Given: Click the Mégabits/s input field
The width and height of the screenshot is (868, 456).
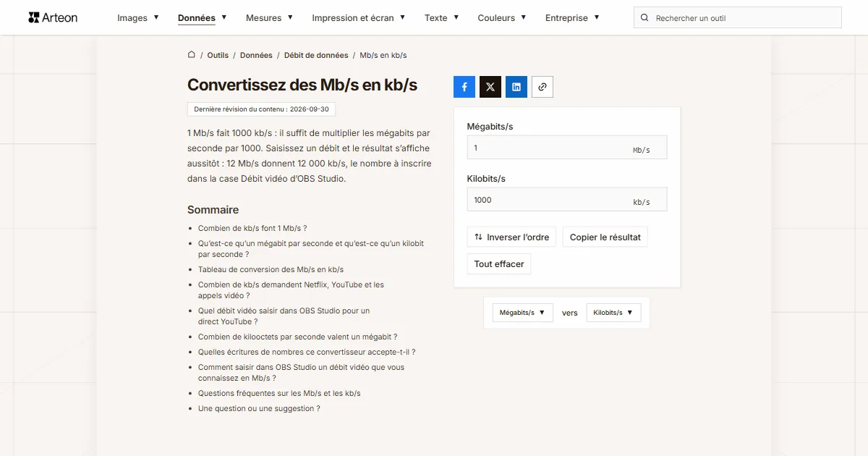Looking at the screenshot, I should (x=567, y=148).
